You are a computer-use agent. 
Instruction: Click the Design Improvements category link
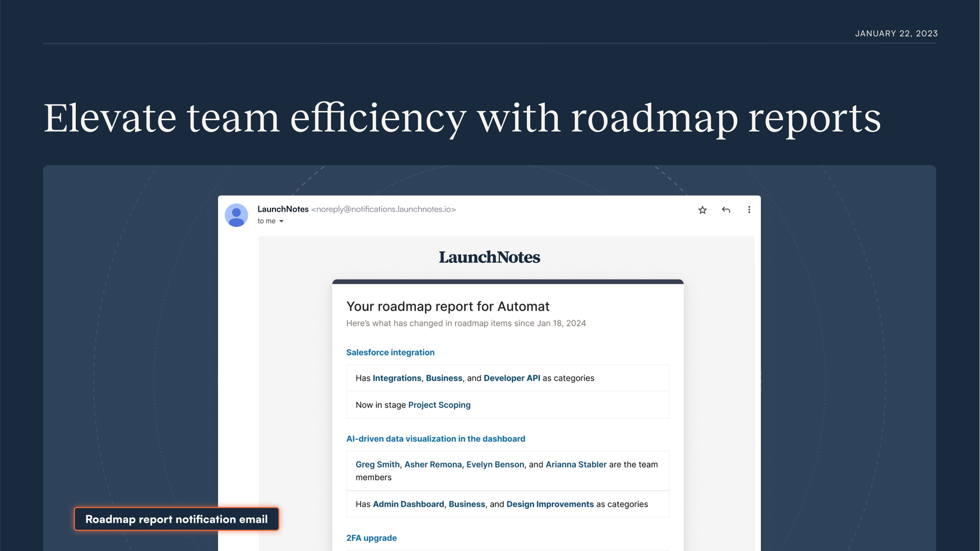click(x=550, y=504)
